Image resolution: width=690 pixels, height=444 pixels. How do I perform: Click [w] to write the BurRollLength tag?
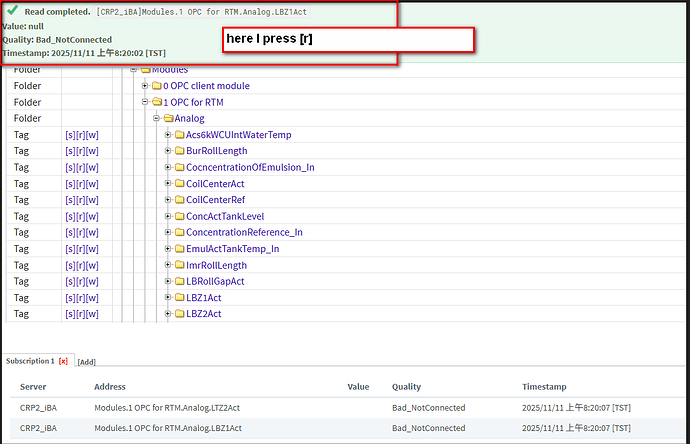(92, 151)
